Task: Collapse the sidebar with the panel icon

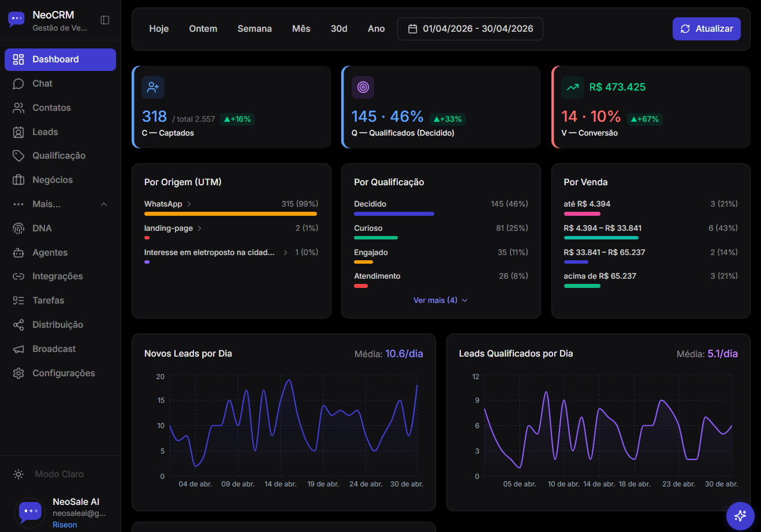Action: tap(105, 20)
